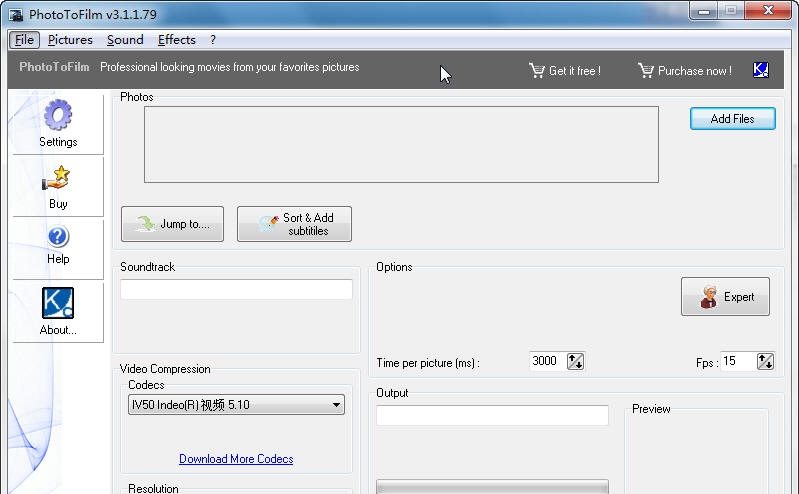Open the Help question mark icon
The height and width of the screenshot is (494, 799).
(x=58, y=237)
